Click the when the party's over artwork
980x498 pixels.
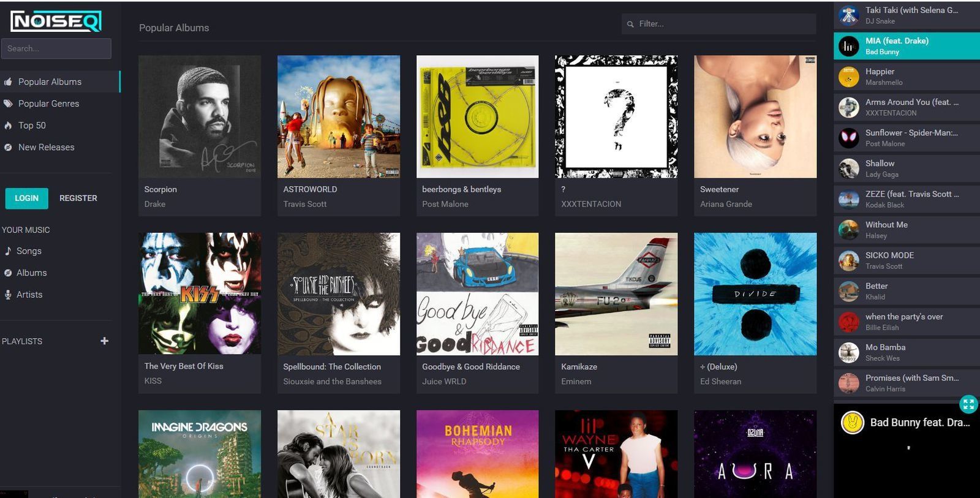848,322
